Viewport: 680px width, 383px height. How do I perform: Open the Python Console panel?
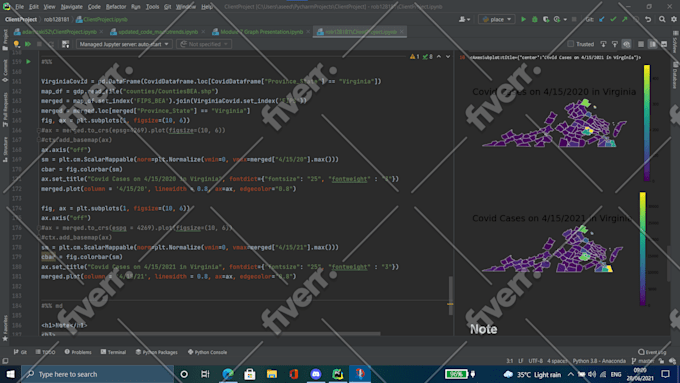207,352
